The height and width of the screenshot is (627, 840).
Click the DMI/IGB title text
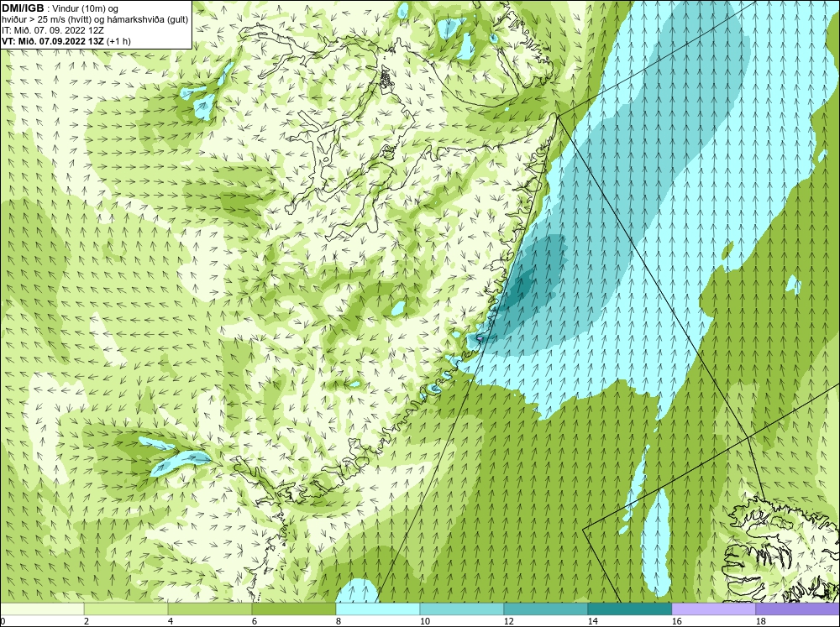pyautogui.click(x=23, y=8)
